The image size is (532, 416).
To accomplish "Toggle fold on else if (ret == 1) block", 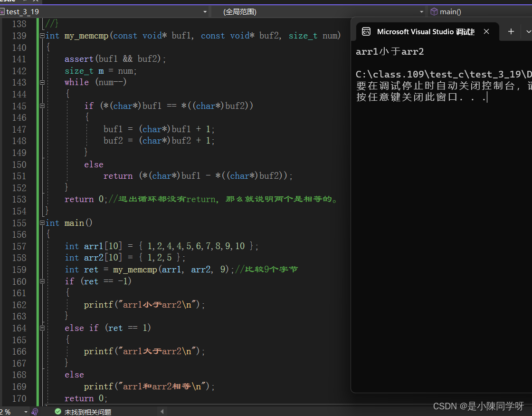I will 42,328.
